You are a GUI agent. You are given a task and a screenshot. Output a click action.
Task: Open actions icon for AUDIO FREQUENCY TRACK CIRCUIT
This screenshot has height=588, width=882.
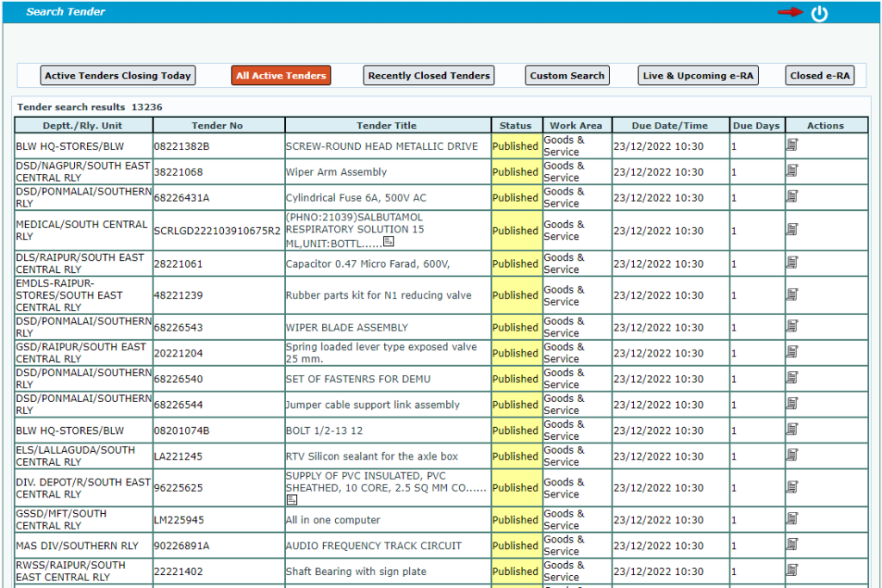pyautogui.click(x=792, y=546)
